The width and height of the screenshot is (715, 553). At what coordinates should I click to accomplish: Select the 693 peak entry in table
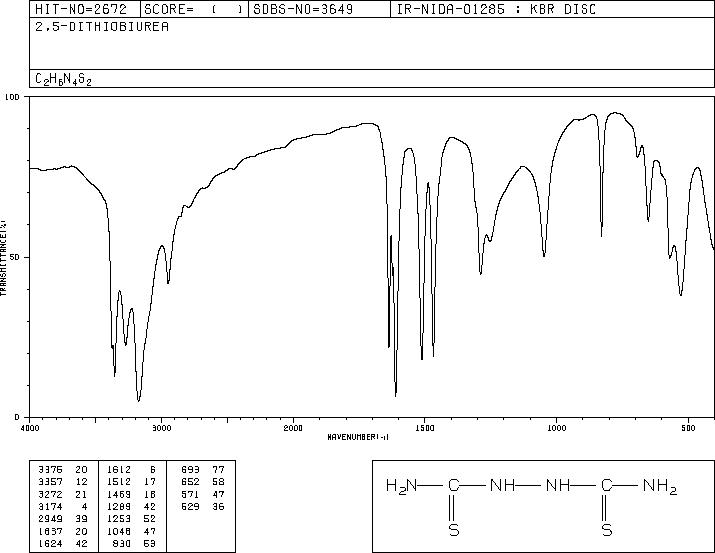coord(202,470)
